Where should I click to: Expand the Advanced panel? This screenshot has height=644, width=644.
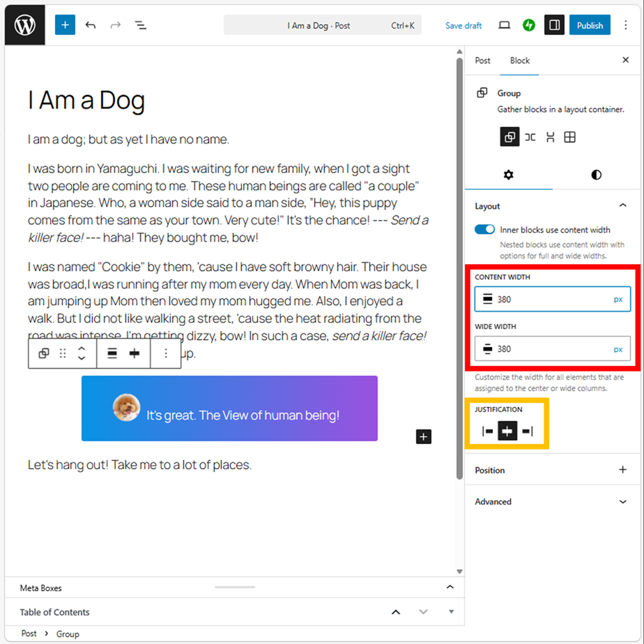622,502
